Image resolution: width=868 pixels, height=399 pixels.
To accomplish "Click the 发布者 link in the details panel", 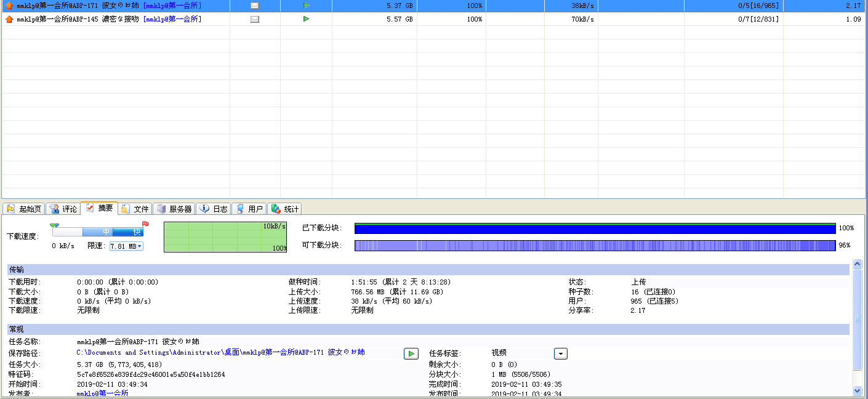I will (102, 393).
